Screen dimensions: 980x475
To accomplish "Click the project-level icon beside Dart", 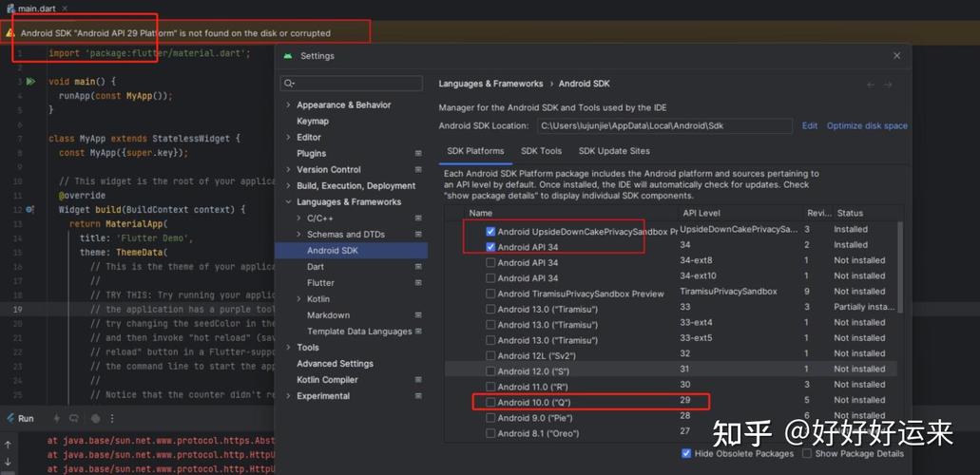I will point(418,267).
